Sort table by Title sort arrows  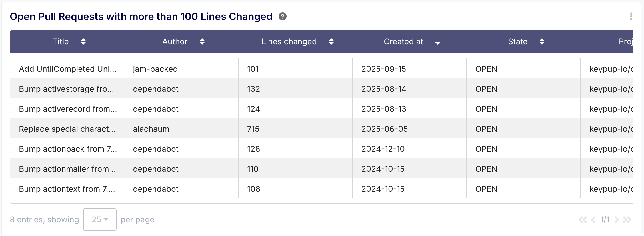(x=83, y=42)
